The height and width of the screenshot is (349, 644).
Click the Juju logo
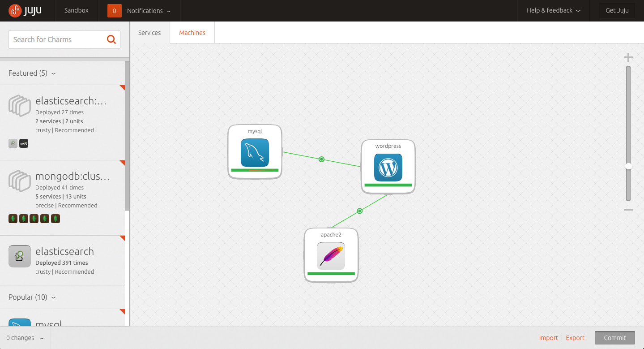(x=25, y=10)
